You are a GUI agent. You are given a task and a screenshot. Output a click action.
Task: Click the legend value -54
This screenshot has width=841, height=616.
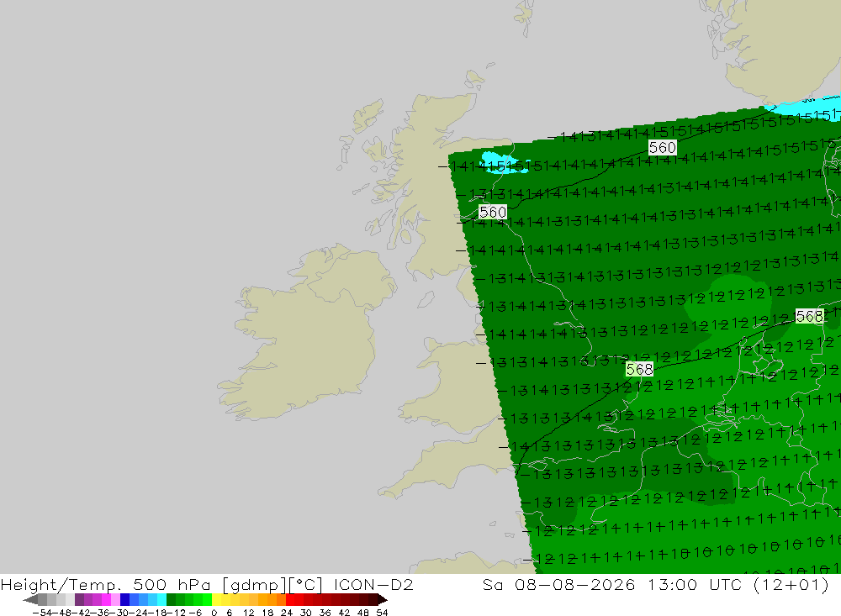pyautogui.click(x=42, y=613)
